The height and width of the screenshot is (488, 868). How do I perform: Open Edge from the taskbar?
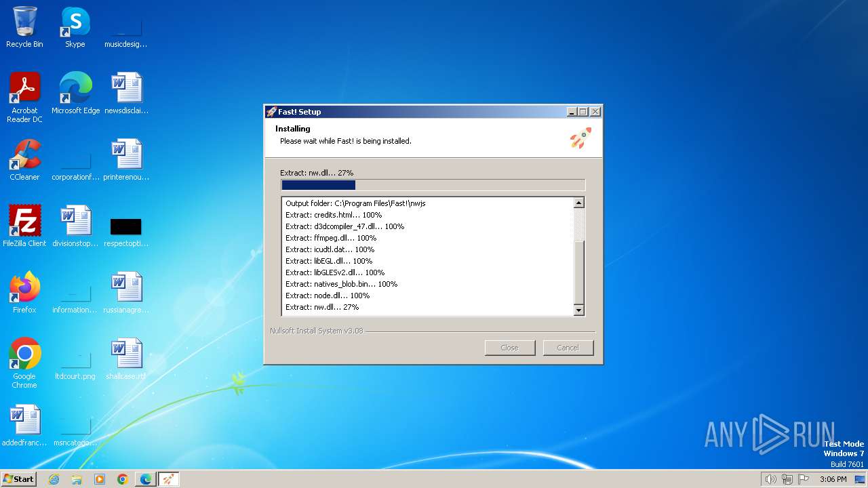pyautogui.click(x=146, y=479)
